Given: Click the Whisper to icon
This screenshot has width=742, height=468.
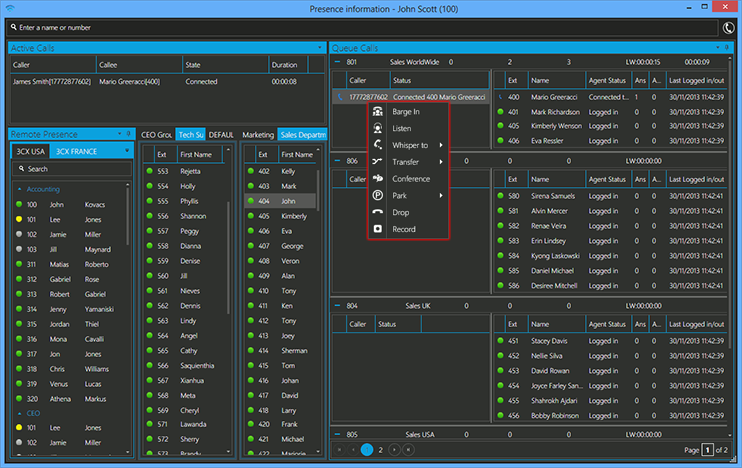Looking at the screenshot, I should [378, 145].
